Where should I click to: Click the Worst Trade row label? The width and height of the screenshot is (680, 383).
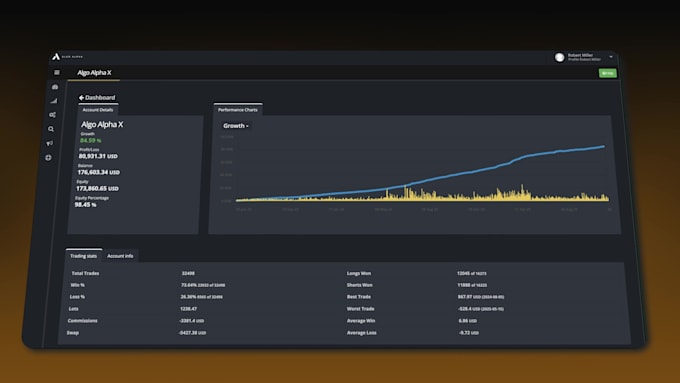point(360,309)
